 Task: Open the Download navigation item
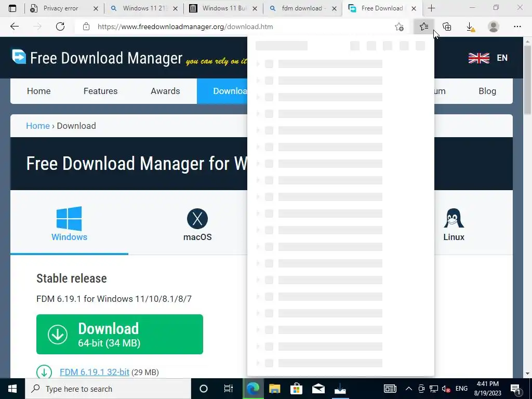coord(222,91)
